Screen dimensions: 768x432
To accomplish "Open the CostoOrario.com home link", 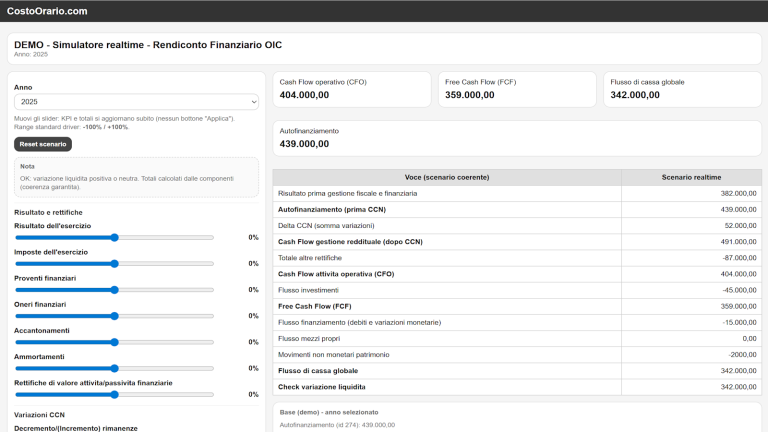I will pyautogui.click(x=47, y=11).
